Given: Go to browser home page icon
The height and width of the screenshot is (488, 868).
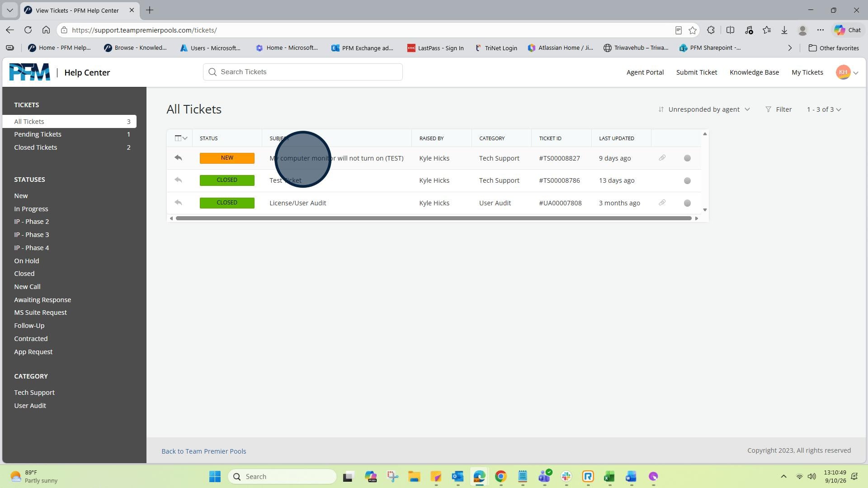Looking at the screenshot, I should click(46, 30).
